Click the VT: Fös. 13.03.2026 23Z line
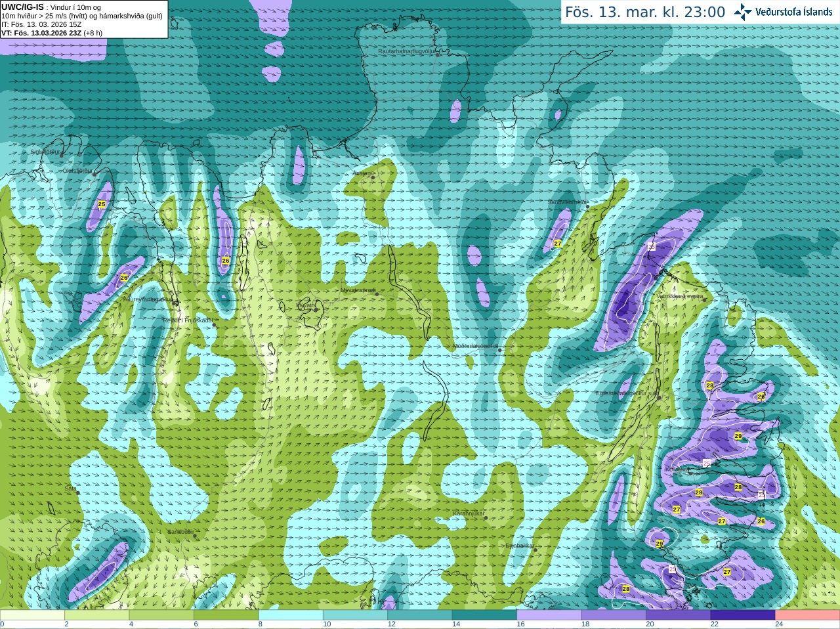840x629 pixels. click(x=52, y=33)
